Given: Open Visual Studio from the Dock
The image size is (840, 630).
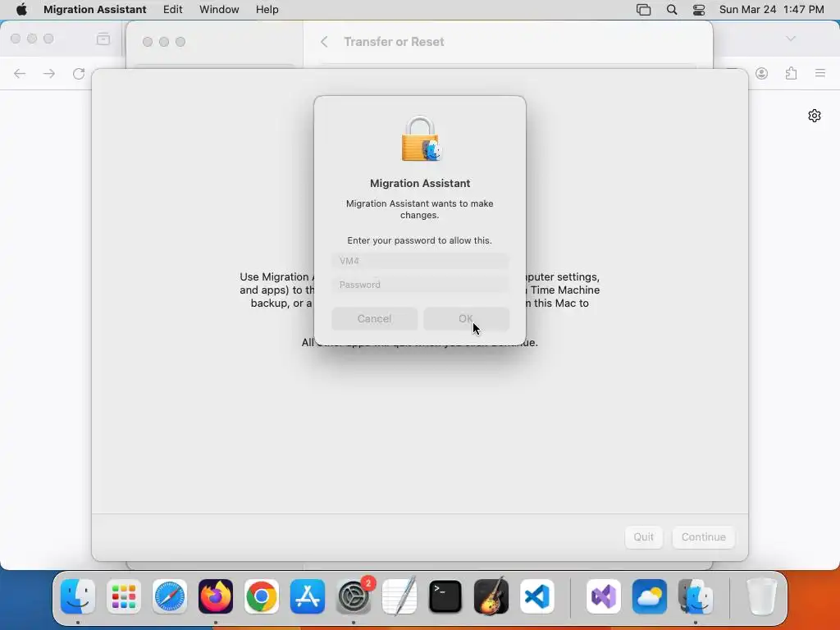Looking at the screenshot, I should coord(604,596).
